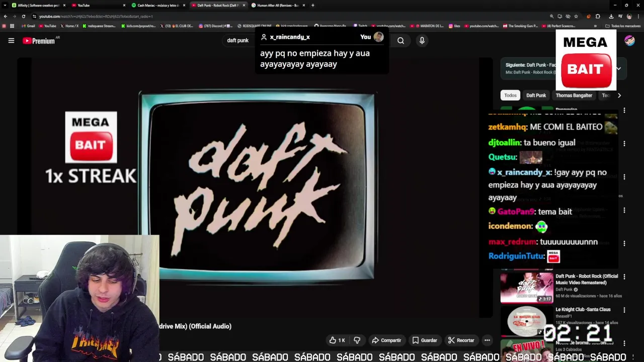Viewport: 644px width, 362px height.
Task: Open the media control playlist icon
Action: [x=620, y=16]
